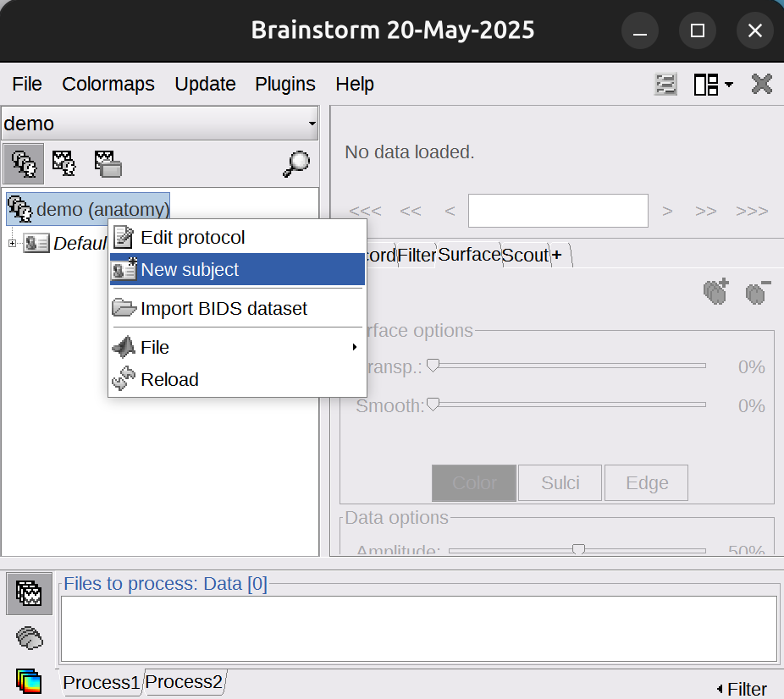Maximize the Brainstorm window
This screenshot has width=784, height=699.
coord(698,30)
